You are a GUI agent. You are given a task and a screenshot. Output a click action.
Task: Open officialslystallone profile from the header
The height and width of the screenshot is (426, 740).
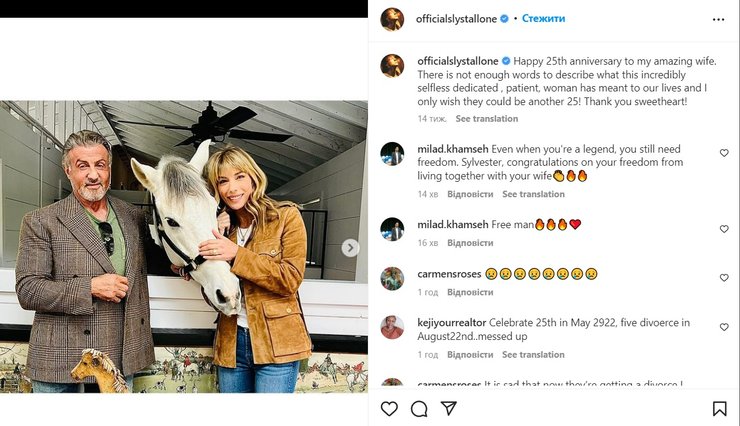(456, 19)
